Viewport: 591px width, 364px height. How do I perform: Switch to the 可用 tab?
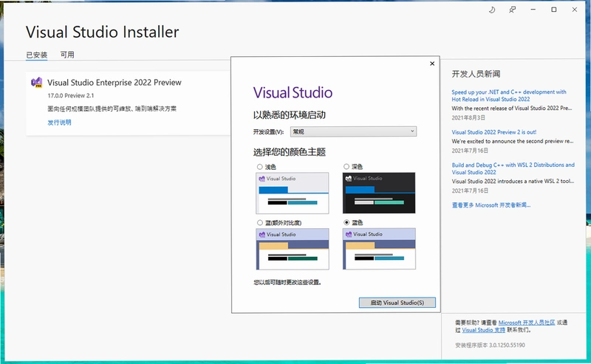pos(67,55)
